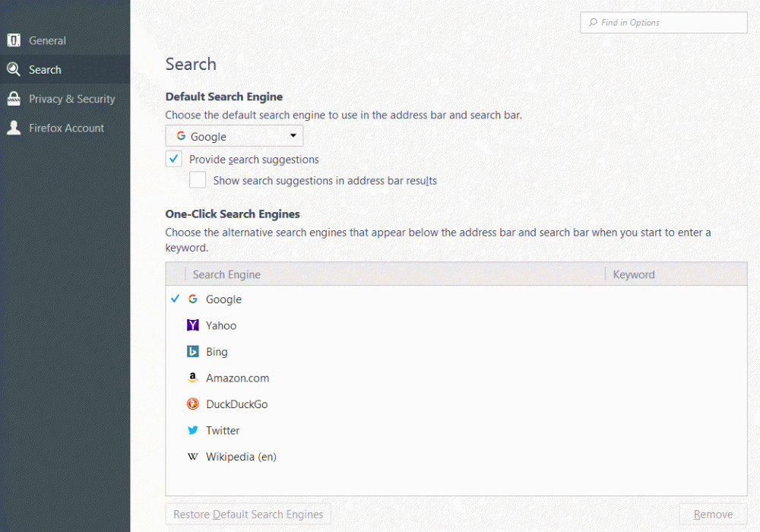This screenshot has width=760, height=532.
Task: Uncheck Google in one-click search engines
Action: point(176,299)
